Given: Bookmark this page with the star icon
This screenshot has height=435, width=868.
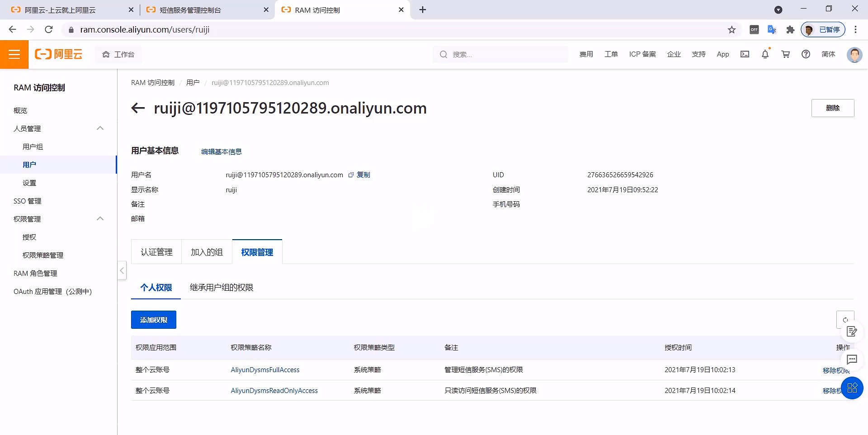Looking at the screenshot, I should 731,30.
